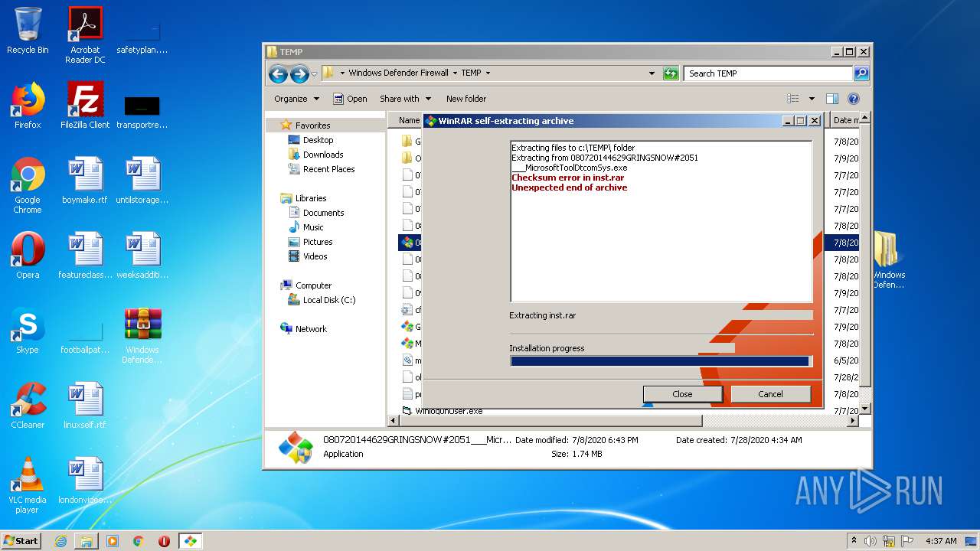Launch VLC media player desktop icon
The width and height of the screenshot is (980, 551).
28,486
